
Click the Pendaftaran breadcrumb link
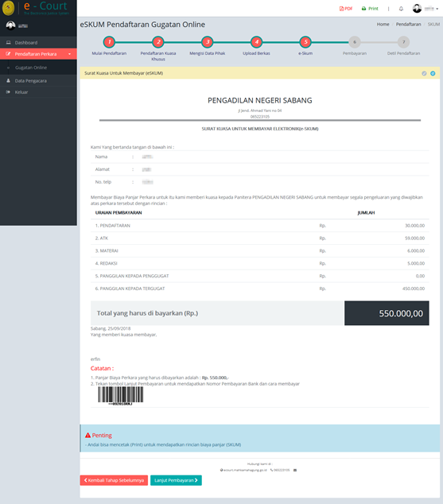pyautogui.click(x=408, y=24)
